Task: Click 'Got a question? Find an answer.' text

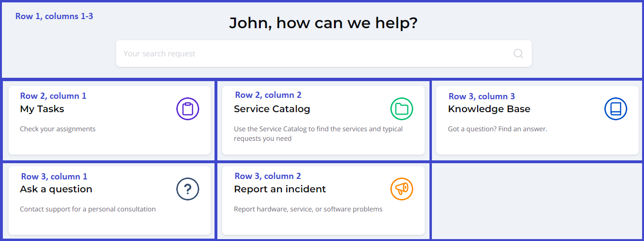Action: click(497, 129)
